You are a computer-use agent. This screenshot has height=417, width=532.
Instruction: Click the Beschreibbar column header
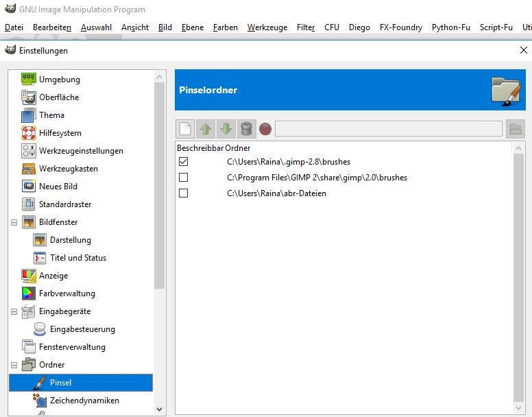coord(199,148)
